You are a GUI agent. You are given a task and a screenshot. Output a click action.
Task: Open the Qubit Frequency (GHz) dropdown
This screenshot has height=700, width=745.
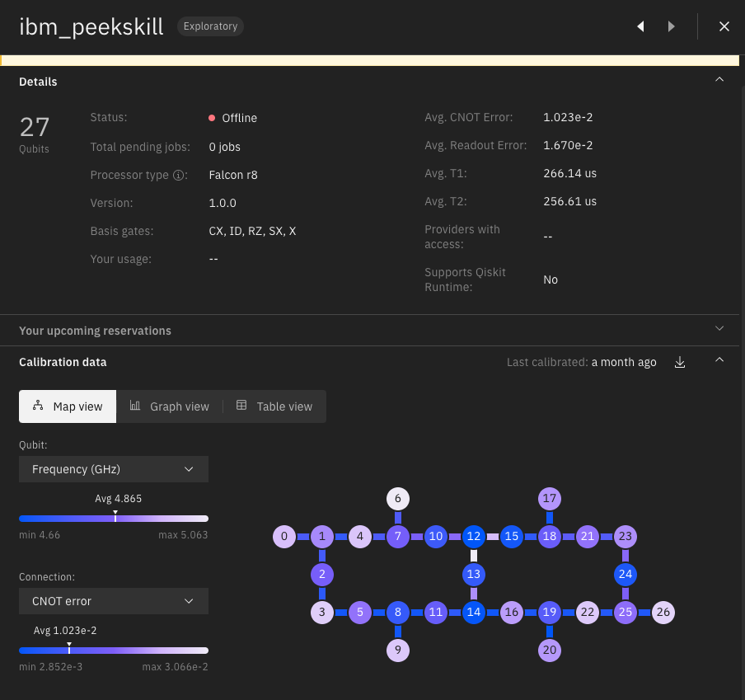[114, 469]
